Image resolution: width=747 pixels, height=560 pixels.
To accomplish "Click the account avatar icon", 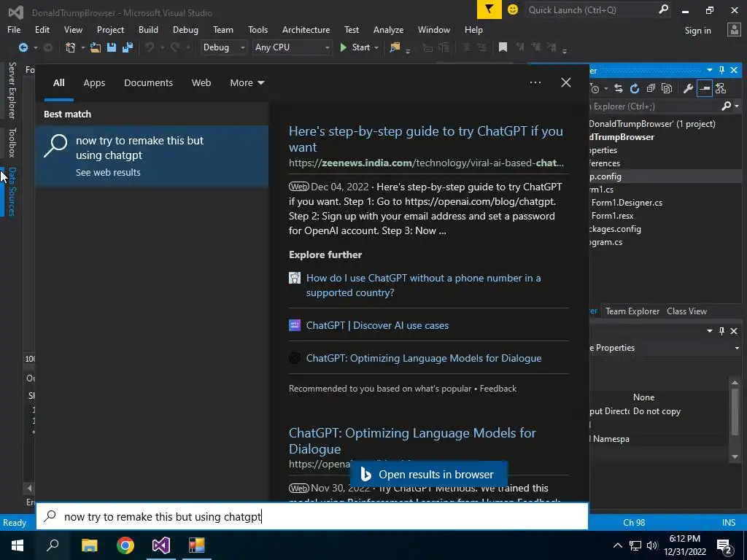I will coord(734,30).
